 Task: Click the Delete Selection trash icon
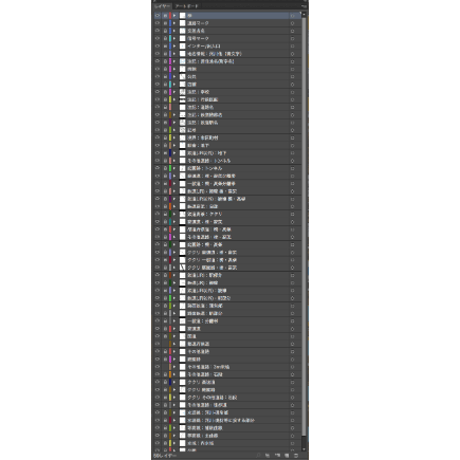coord(296,455)
